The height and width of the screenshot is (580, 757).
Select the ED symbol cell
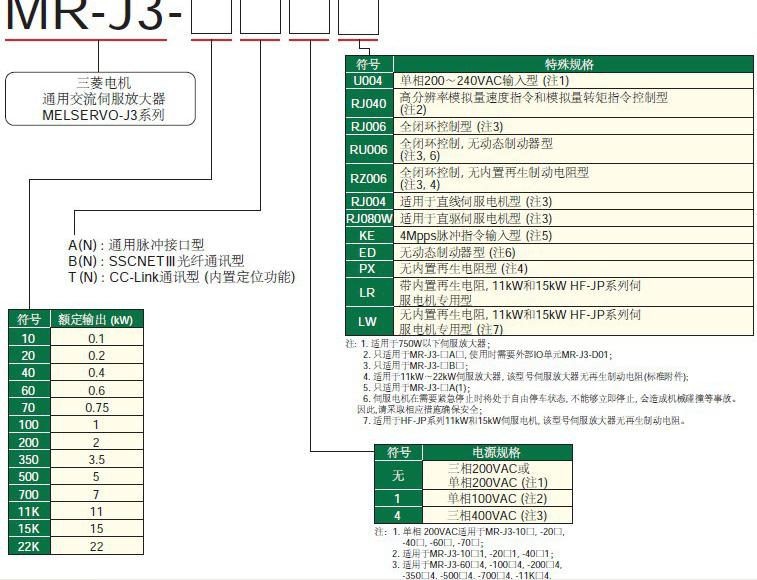369,252
